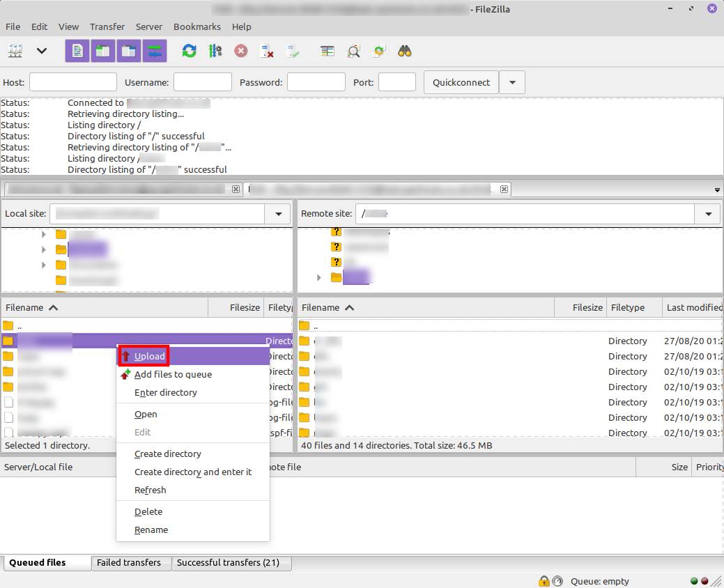Open the Site Manager icon
This screenshot has height=588, width=724.
(15, 51)
